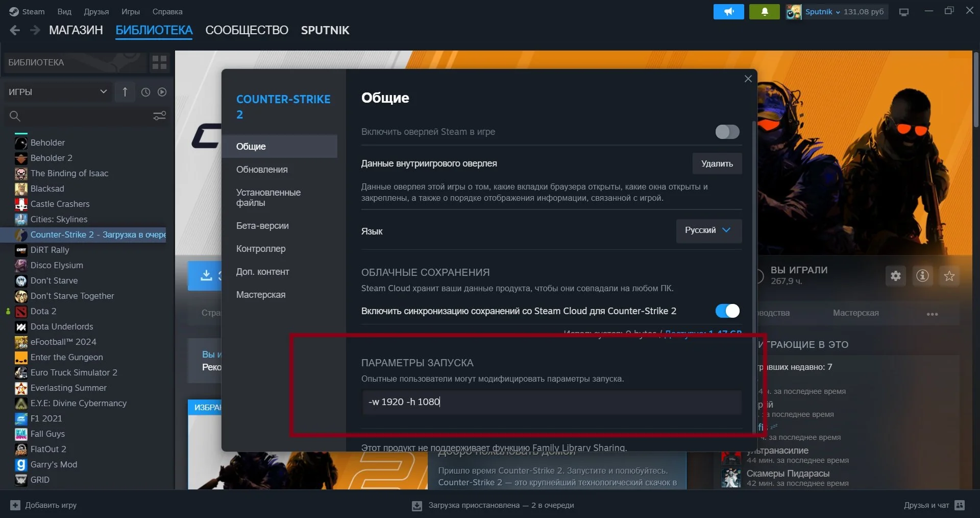Select Обновления in properties sidebar
Screen dimensions: 980x518
coord(279,170)
